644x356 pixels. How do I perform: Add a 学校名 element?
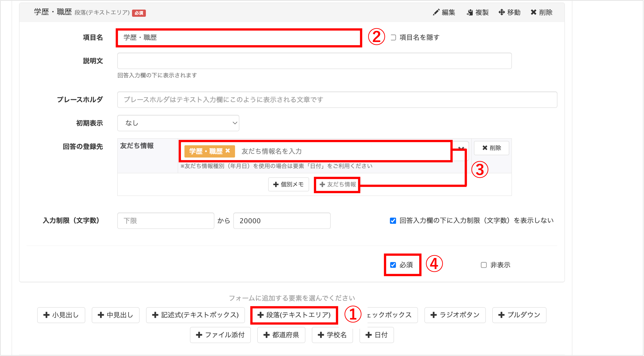tap(332, 335)
